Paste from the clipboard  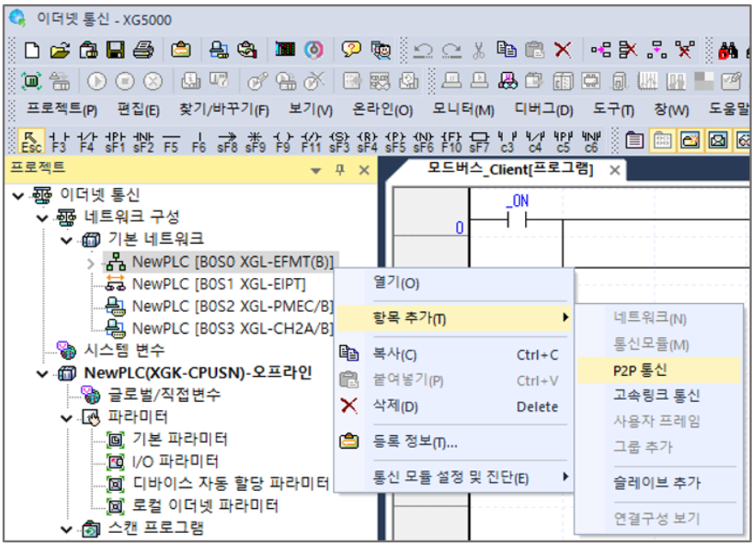532,49
